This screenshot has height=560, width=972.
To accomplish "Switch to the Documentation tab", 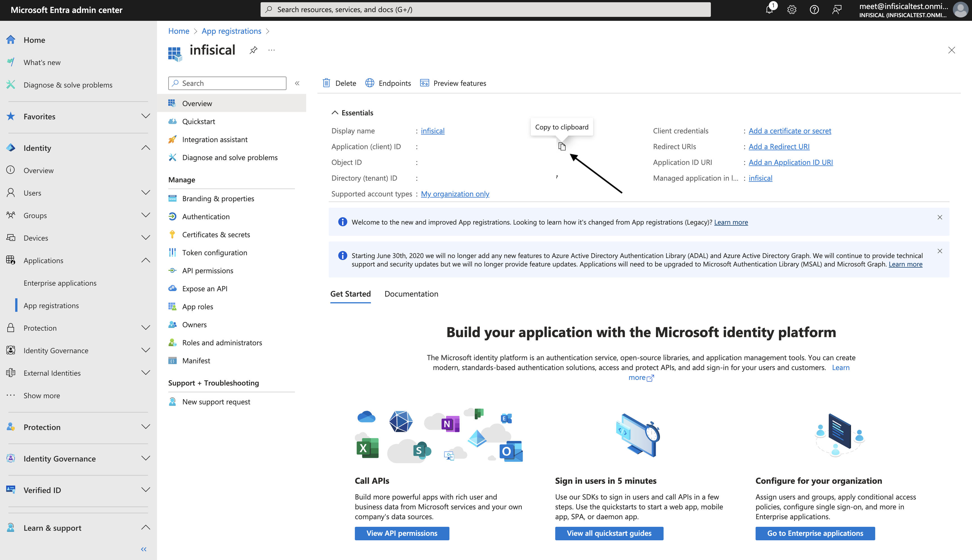I will pos(411,294).
